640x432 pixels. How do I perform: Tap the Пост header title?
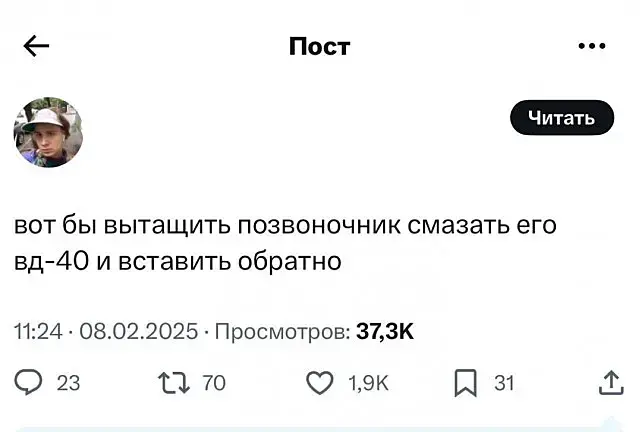tap(319, 46)
